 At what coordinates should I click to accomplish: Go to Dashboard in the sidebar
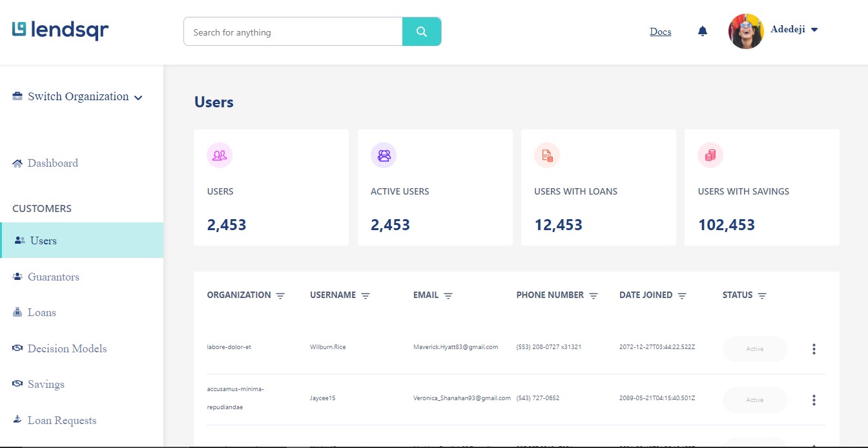52,164
